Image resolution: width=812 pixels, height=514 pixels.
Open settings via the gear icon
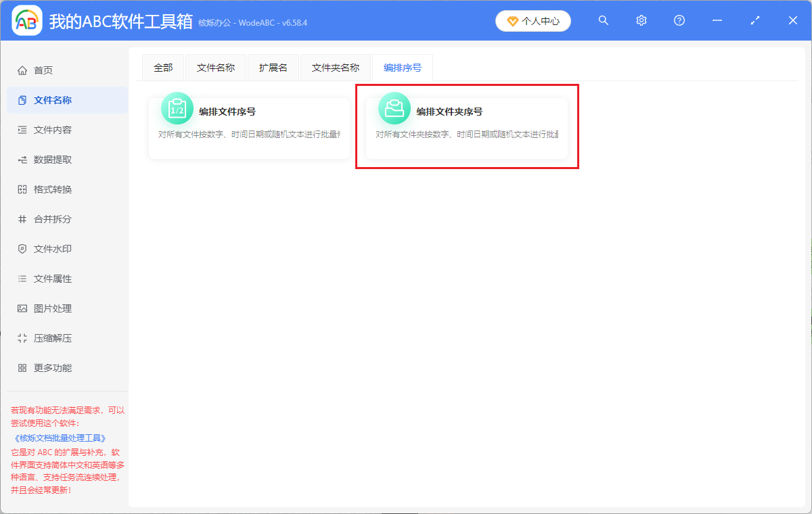click(641, 20)
